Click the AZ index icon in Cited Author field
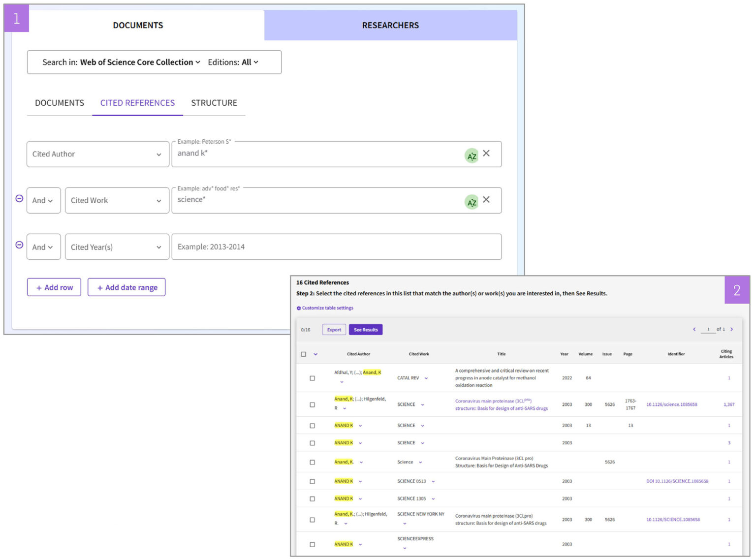 tap(471, 156)
